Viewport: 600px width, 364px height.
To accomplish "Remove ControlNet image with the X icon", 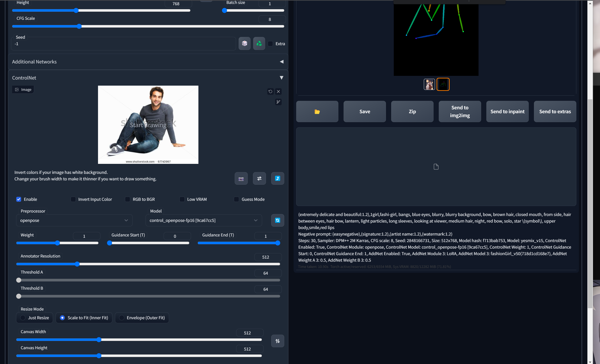I will 278,91.
